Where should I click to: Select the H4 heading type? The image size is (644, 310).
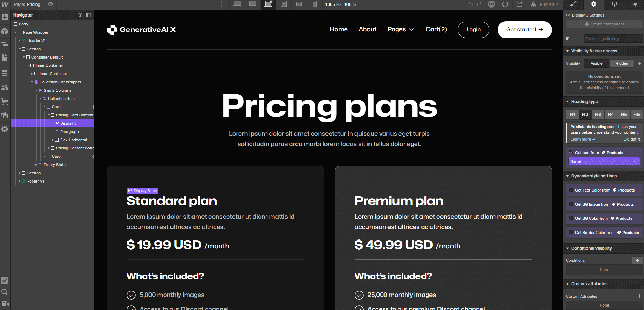[x=611, y=114]
